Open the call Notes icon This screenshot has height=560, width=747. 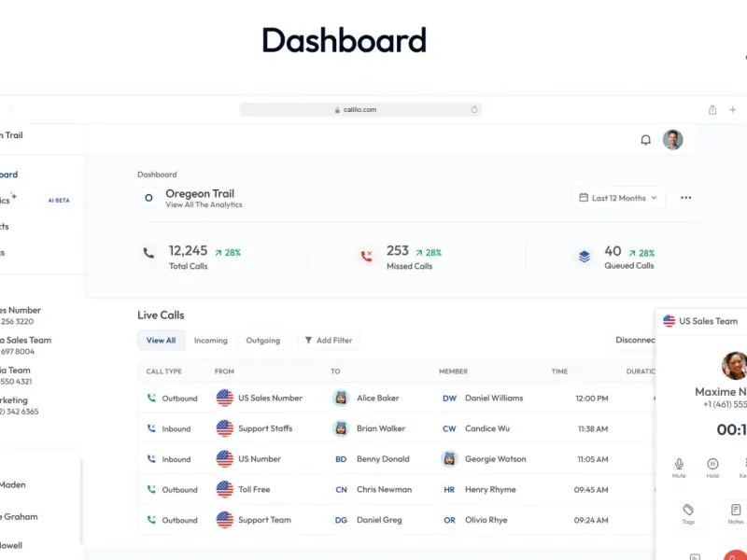tap(736, 514)
